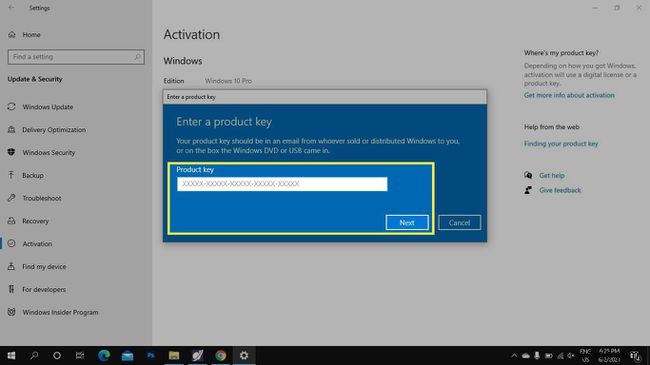This screenshot has width=650, height=365.
Task: Click the Get help link
Action: [551, 175]
